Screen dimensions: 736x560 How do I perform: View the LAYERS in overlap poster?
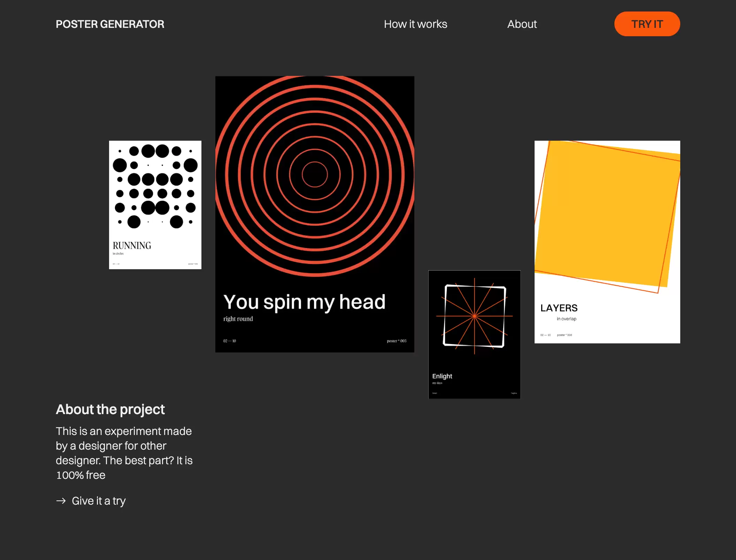pos(607,242)
